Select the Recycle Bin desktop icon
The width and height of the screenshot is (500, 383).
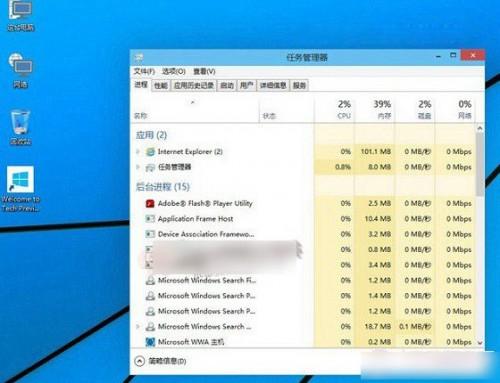pos(21,128)
